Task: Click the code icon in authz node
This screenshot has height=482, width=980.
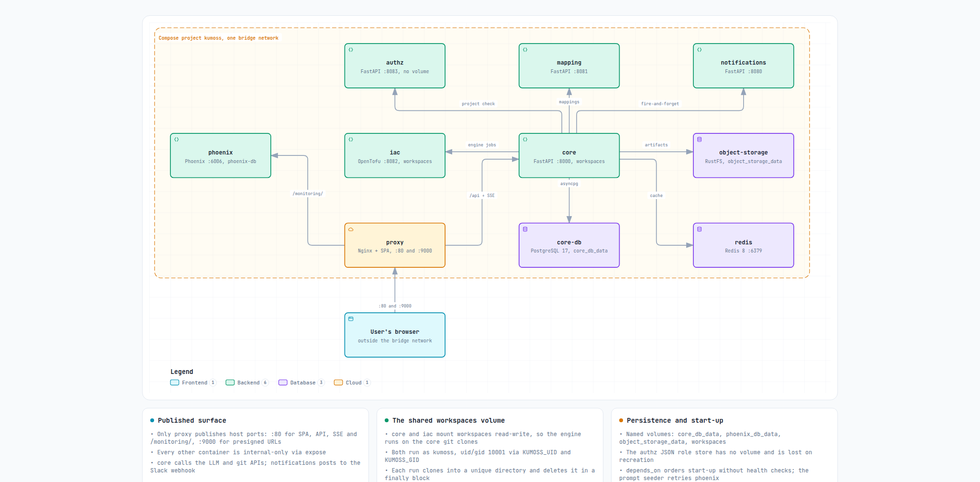Action: (351, 50)
